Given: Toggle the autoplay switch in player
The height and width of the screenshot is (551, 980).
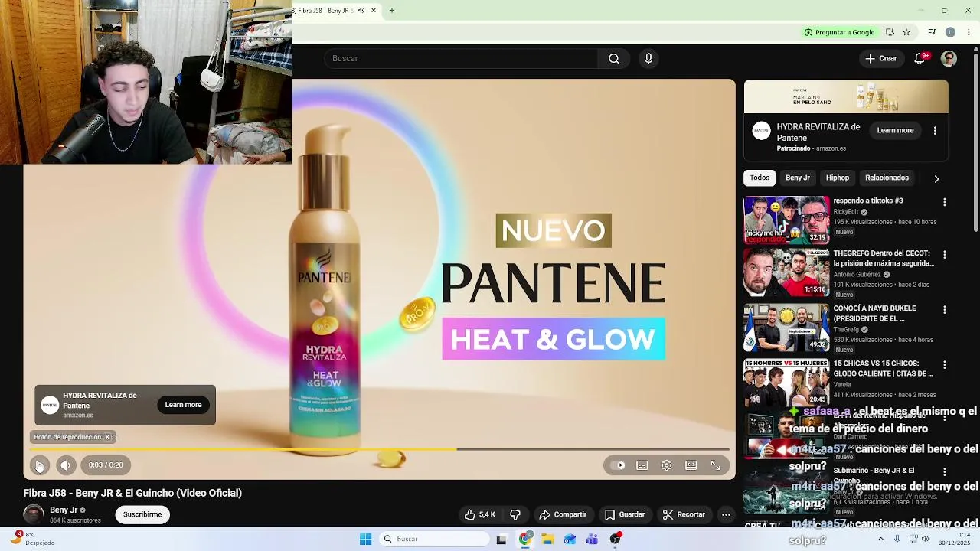Looking at the screenshot, I should click(x=618, y=465).
